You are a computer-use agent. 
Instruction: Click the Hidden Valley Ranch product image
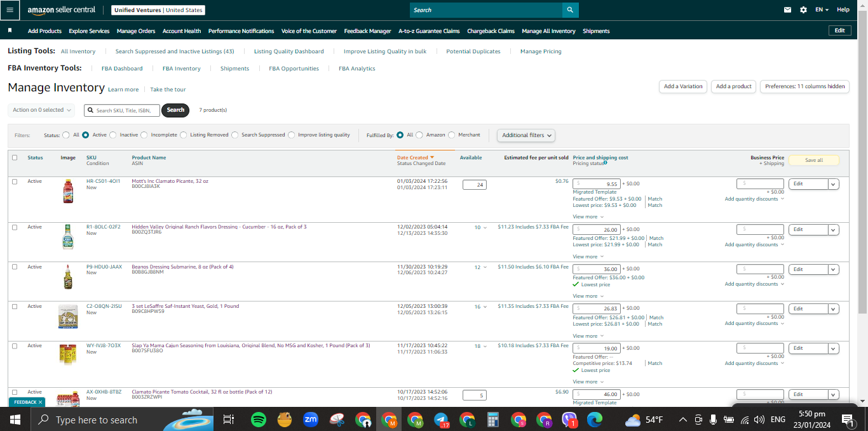pos(67,236)
